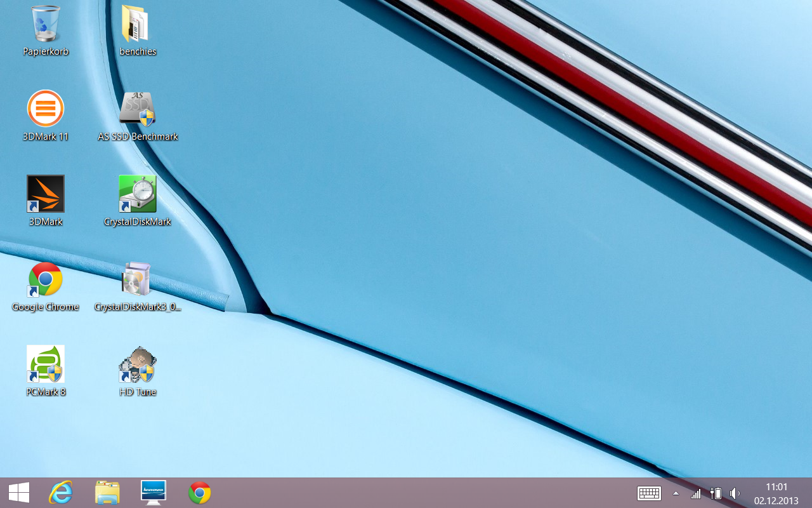Select the CrystalDiskMark shortcut icon

(x=138, y=194)
